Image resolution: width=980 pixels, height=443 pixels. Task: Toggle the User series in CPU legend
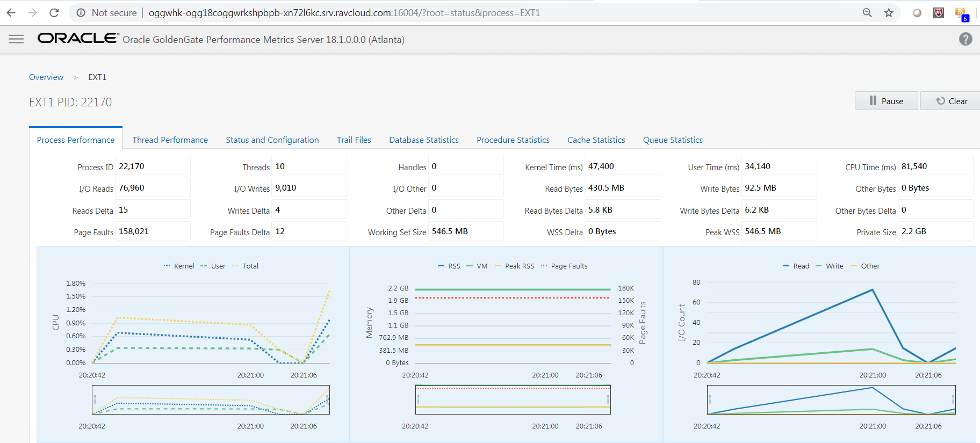coord(213,266)
